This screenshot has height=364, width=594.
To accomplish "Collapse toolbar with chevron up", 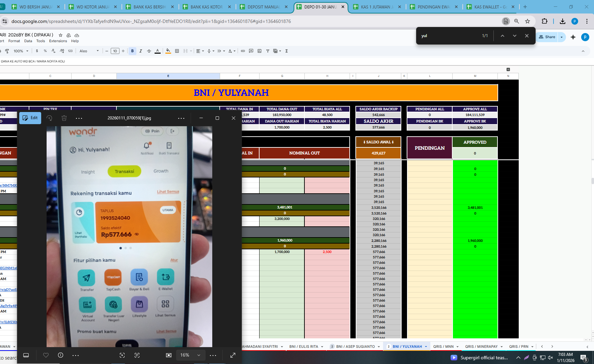I will (583, 51).
